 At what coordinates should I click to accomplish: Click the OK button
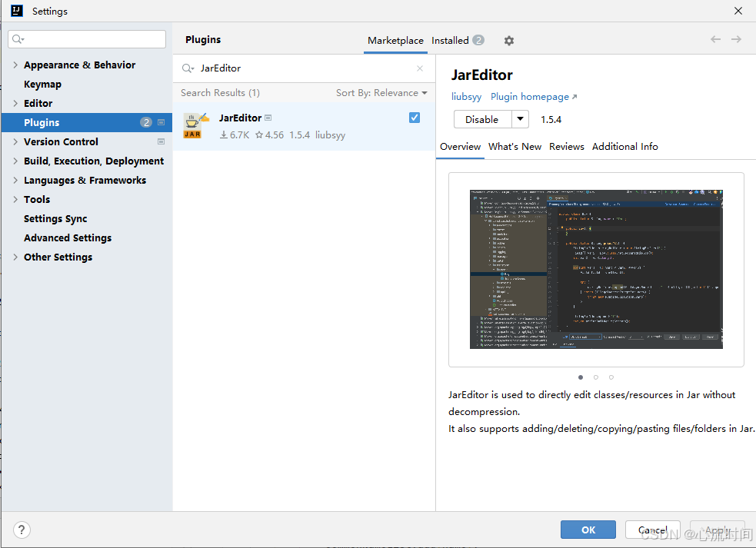pyautogui.click(x=588, y=530)
